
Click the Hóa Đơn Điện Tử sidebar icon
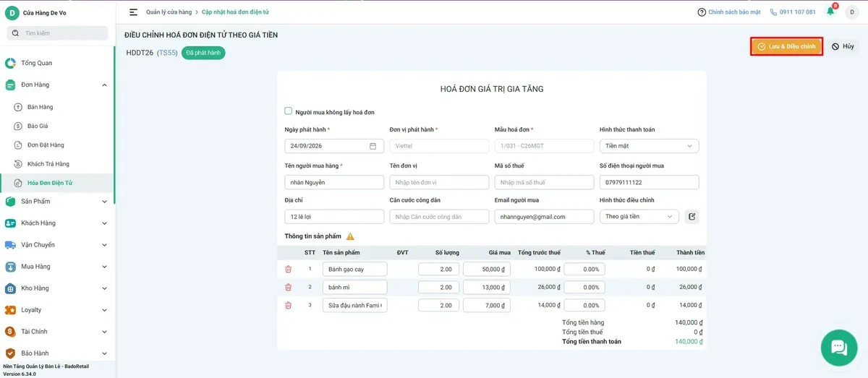(19, 183)
